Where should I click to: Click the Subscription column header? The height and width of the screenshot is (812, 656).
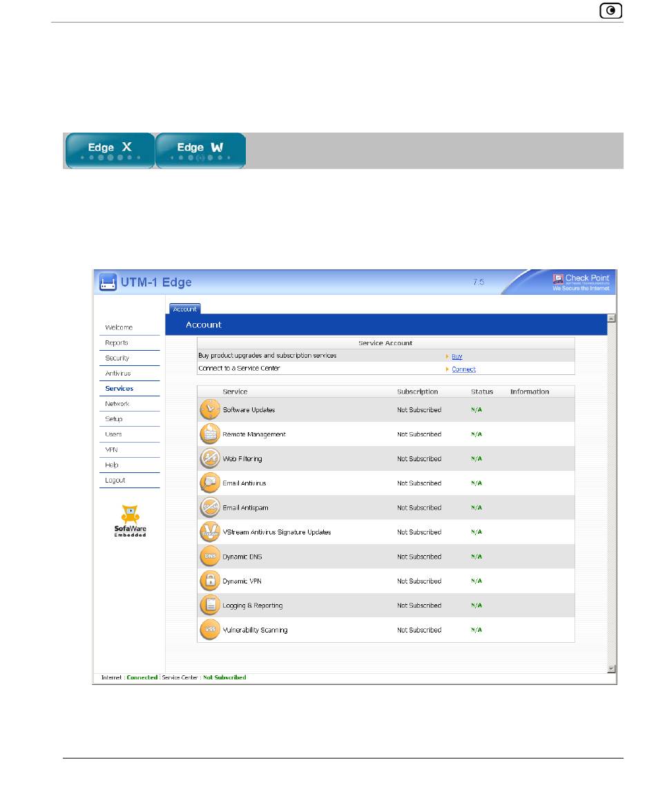417,391
